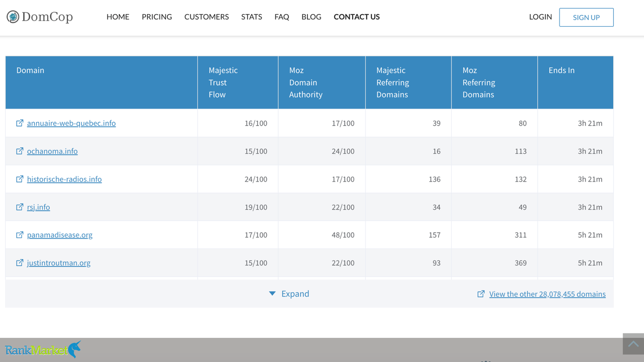Select the 80 Moz referring domains value
Viewport: 644px width, 362px height.
coord(523,123)
